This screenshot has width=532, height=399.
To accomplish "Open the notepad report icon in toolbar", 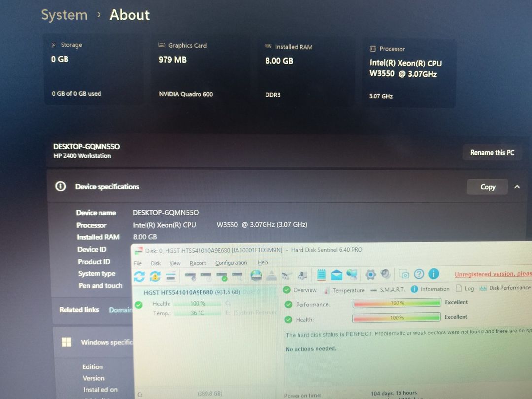I will pos(321,275).
